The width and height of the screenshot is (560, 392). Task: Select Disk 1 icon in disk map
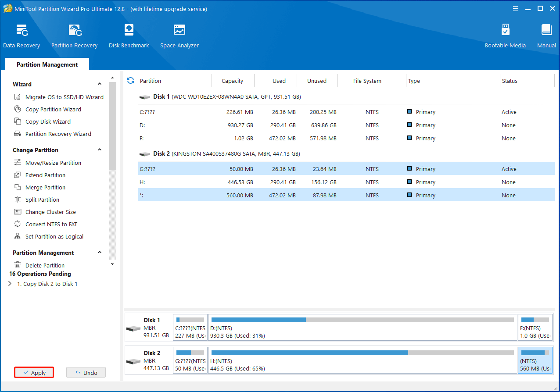133,328
